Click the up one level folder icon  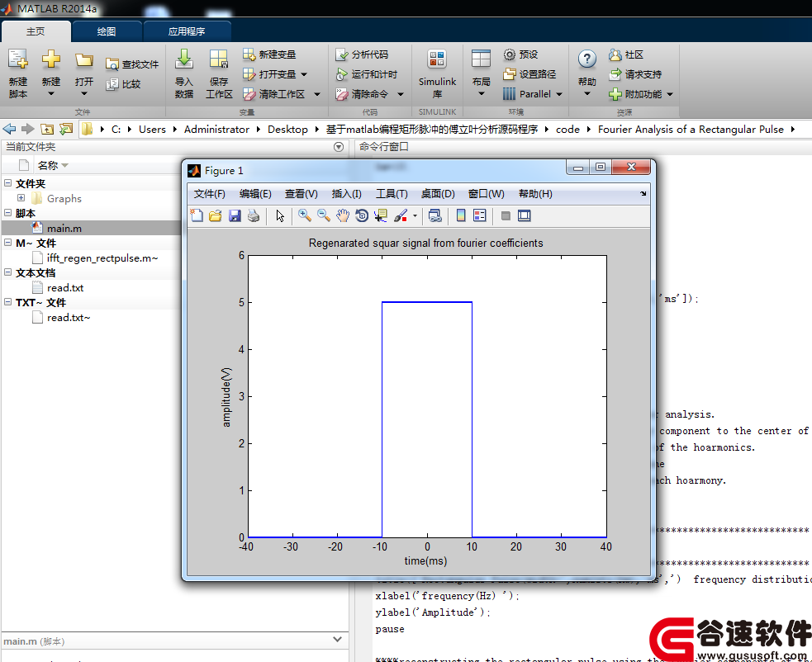pos(47,129)
